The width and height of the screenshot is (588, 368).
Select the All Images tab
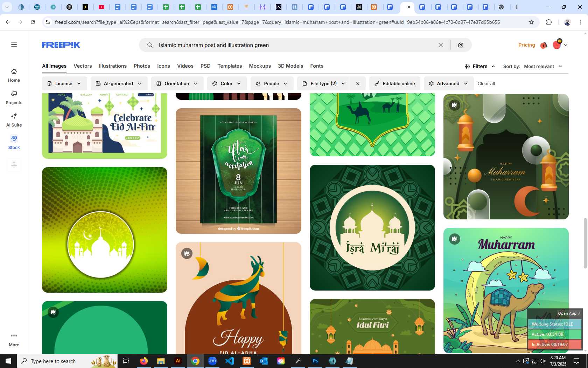click(x=54, y=66)
